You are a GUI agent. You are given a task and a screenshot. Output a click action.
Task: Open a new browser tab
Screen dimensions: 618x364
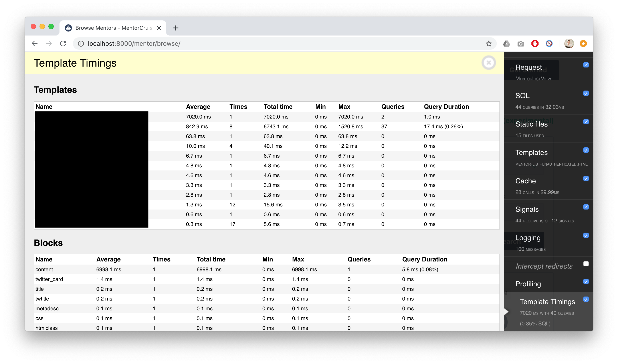click(175, 28)
